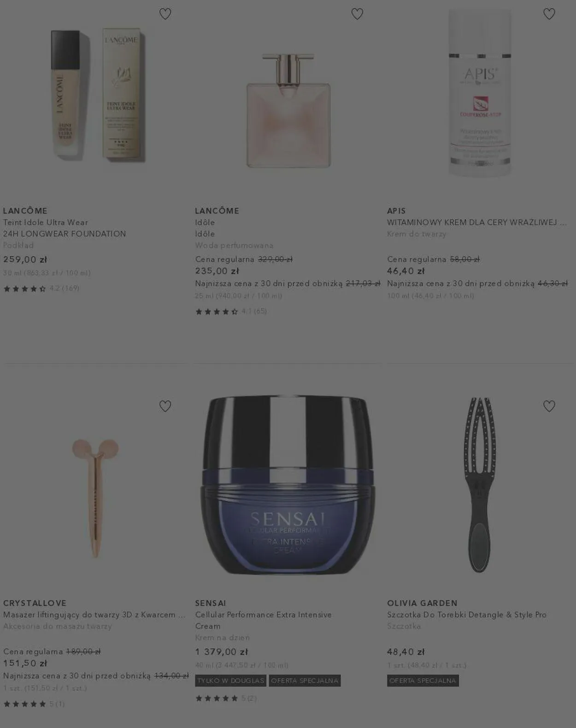Tap heart icon for Olivia Garden brush
This screenshot has height=728, width=576.
[x=549, y=406]
